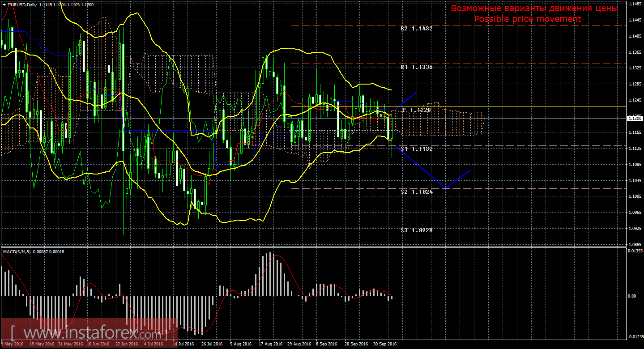Click 1.0885 on the price scale
This screenshot has height=349, width=644.
[x=635, y=244]
